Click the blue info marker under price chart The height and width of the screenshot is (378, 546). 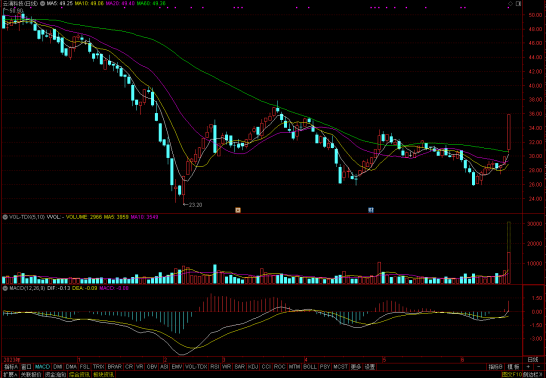point(371,210)
